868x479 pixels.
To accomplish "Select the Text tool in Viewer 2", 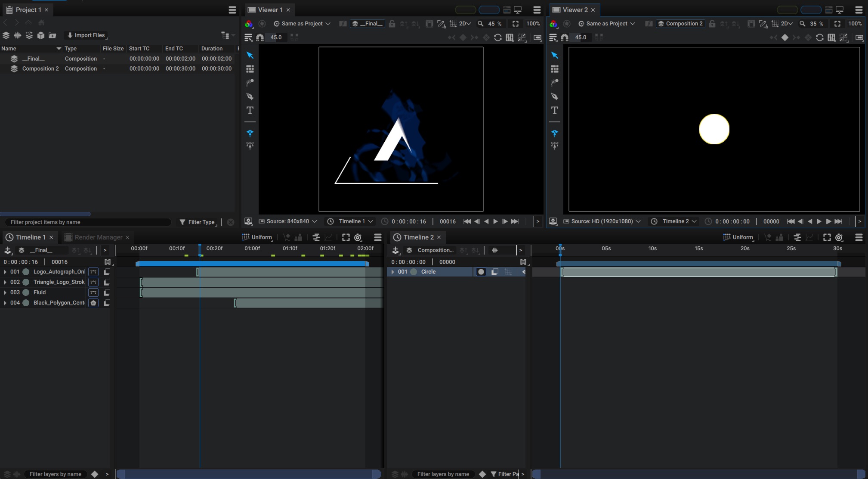I will pos(555,110).
